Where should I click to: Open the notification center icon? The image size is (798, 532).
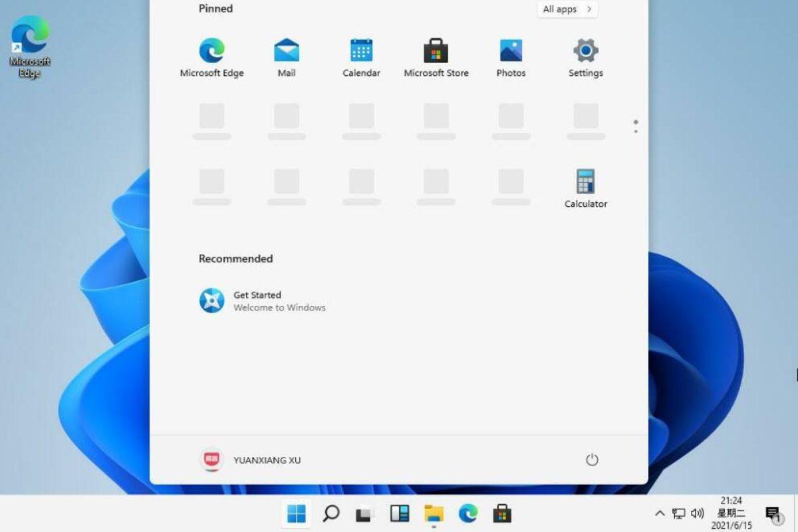(773, 514)
